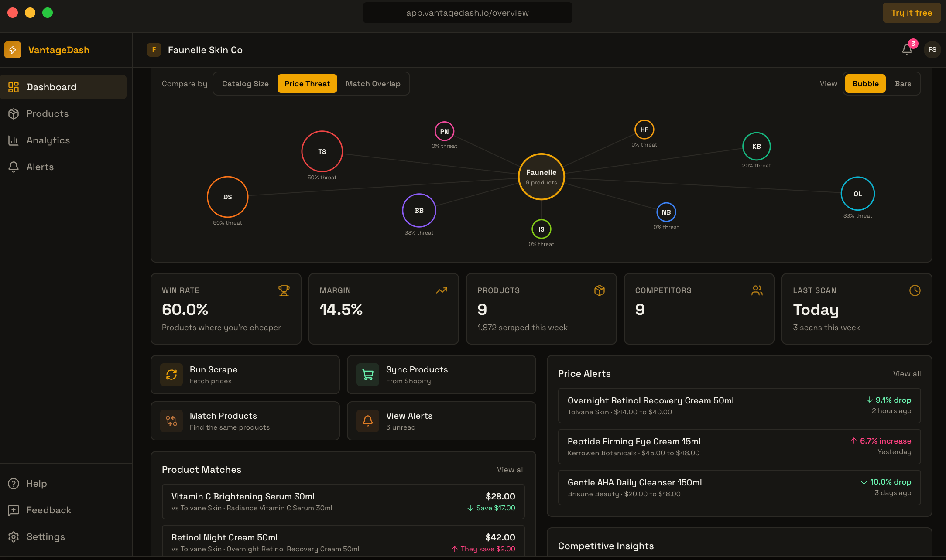Open Alerts in the sidebar
Viewport: 946px width, 560px height.
[64, 167]
